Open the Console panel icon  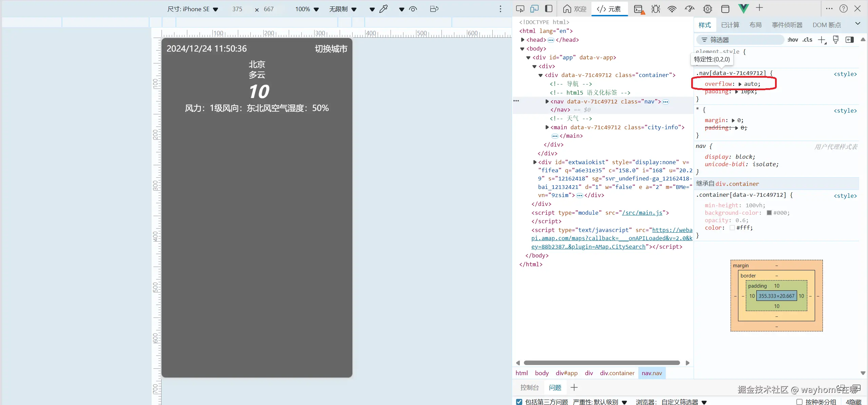coord(639,9)
